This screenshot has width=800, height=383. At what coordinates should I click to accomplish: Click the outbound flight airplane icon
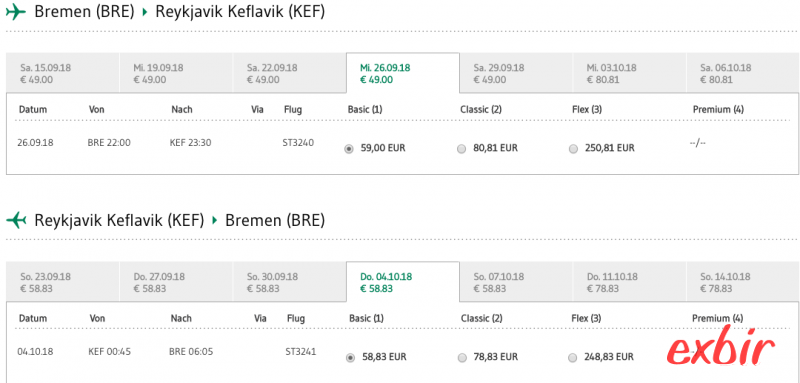16,13
